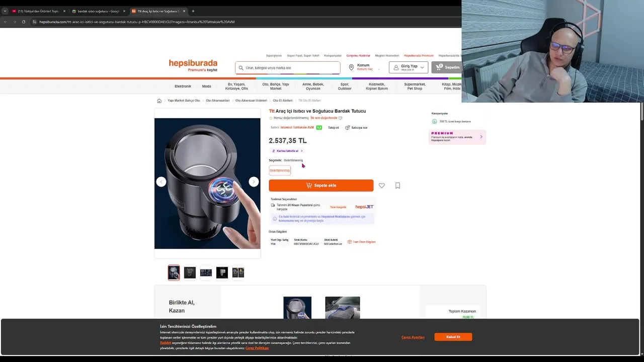Close the YouTube browser tab
The height and width of the screenshot is (362, 644).
click(64, 11)
